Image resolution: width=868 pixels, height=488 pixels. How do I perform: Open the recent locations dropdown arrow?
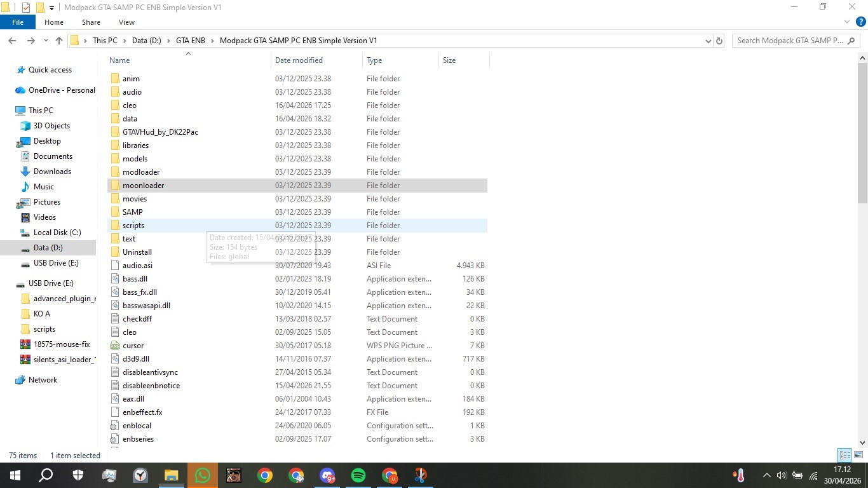45,41
